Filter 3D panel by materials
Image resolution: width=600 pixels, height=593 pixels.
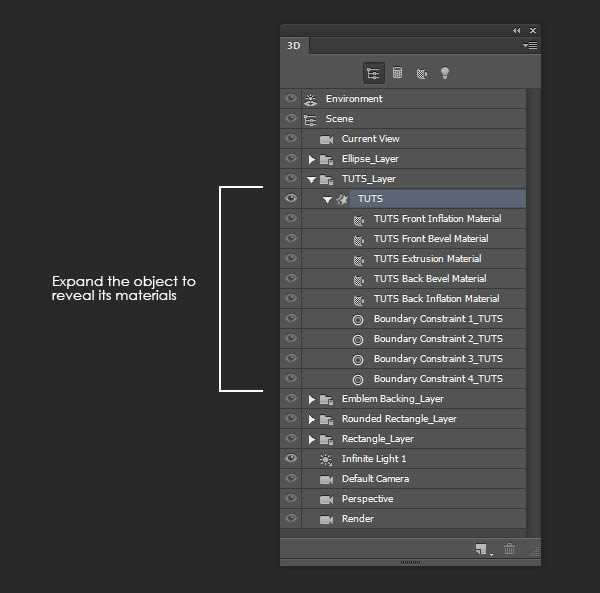pyautogui.click(x=421, y=73)
